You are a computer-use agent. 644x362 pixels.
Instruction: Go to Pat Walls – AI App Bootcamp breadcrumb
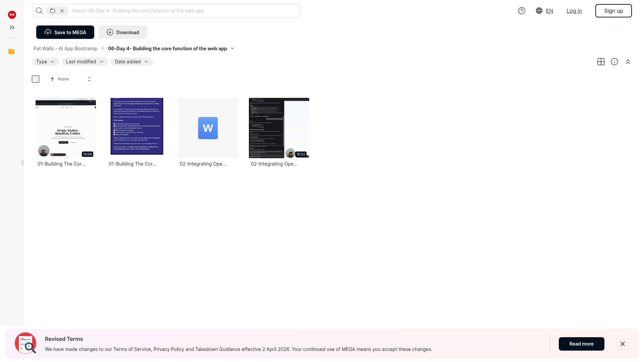(x=65, y=49)
